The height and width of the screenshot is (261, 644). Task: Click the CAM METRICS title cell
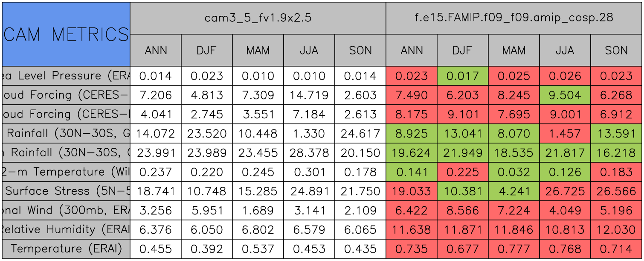pos(66,34)
